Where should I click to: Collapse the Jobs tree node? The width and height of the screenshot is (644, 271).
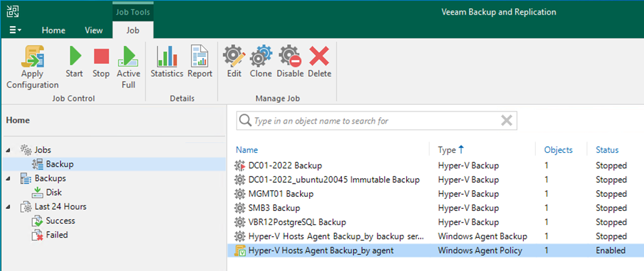pos(9,150)
